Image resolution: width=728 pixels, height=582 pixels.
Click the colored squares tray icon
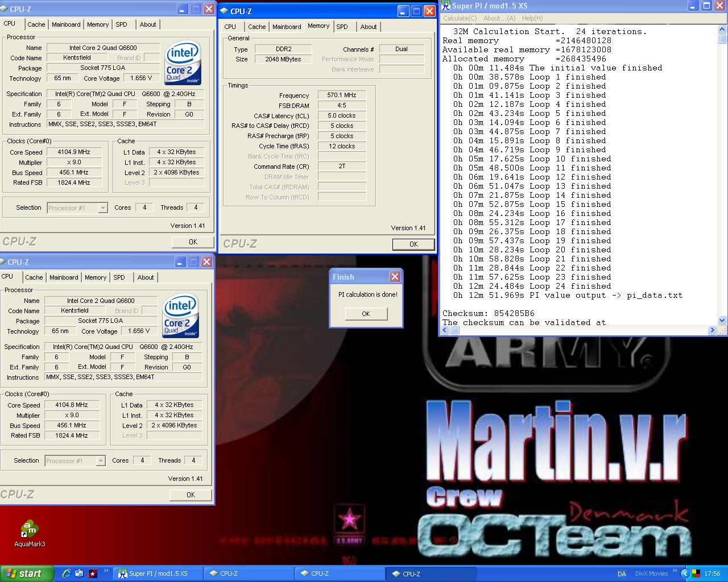point(696,573)
